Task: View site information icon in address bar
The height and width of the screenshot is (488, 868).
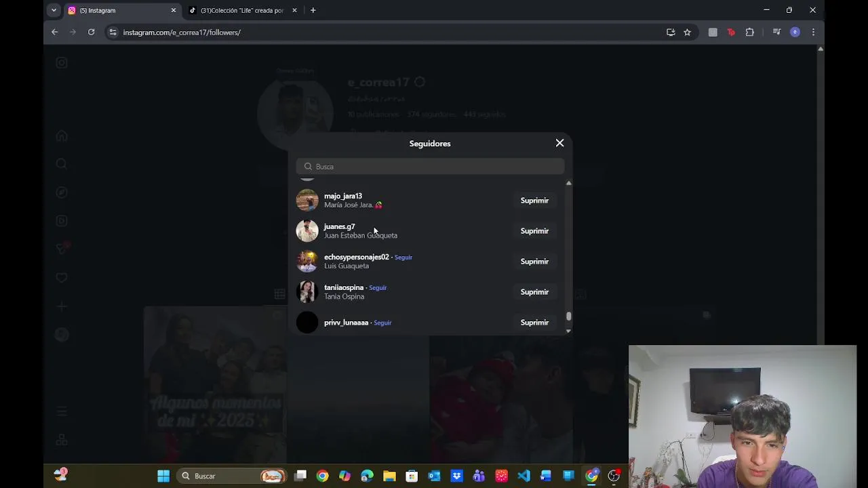Action: [113, 33]
